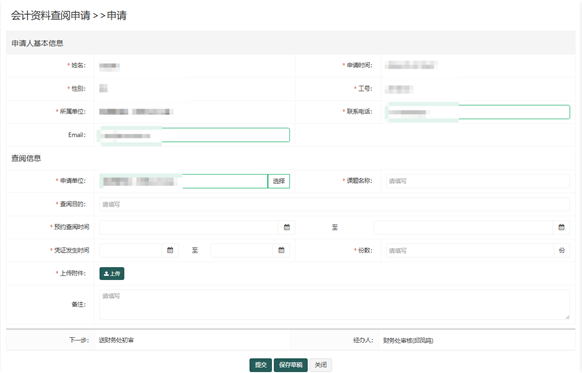Click the 送财务处初审 next-step text

[116, 340]
